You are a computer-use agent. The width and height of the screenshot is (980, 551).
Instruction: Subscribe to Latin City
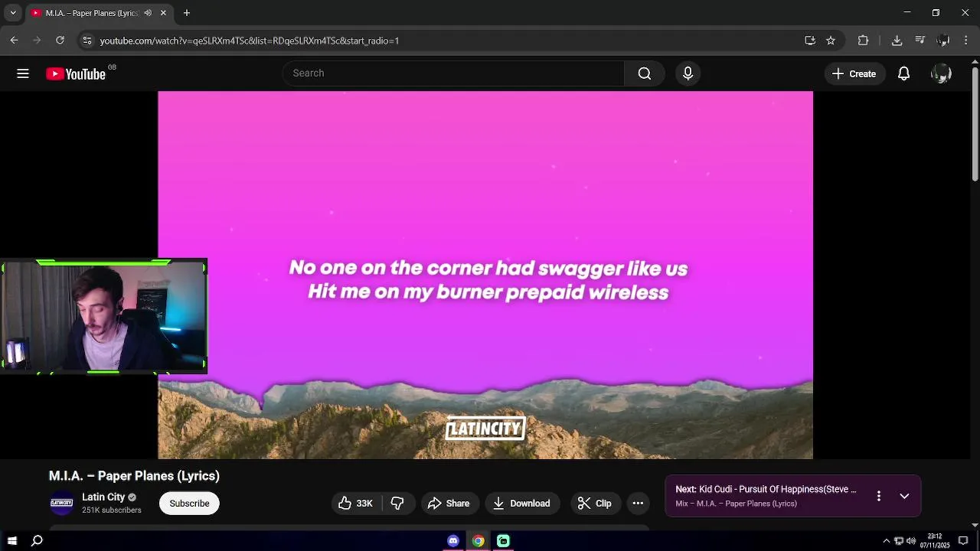click(189, 503)
